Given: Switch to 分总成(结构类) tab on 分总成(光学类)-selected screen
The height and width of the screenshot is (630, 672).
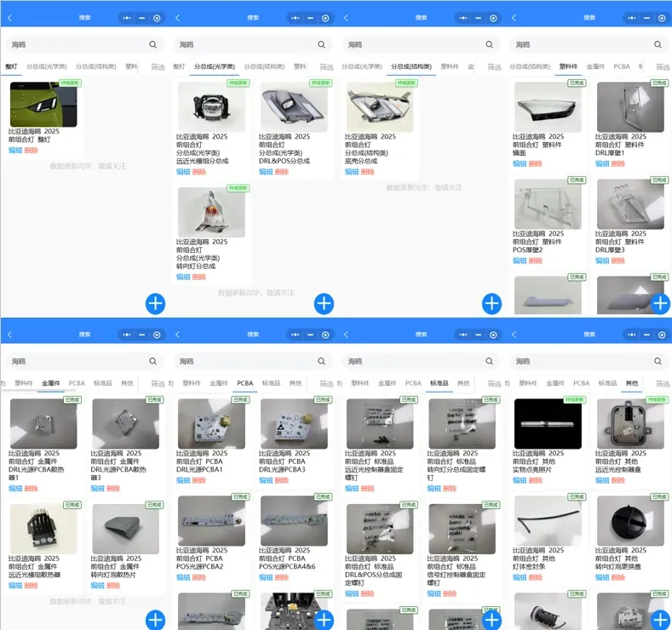Looking at the screenshot, I should tap(264, 66).
